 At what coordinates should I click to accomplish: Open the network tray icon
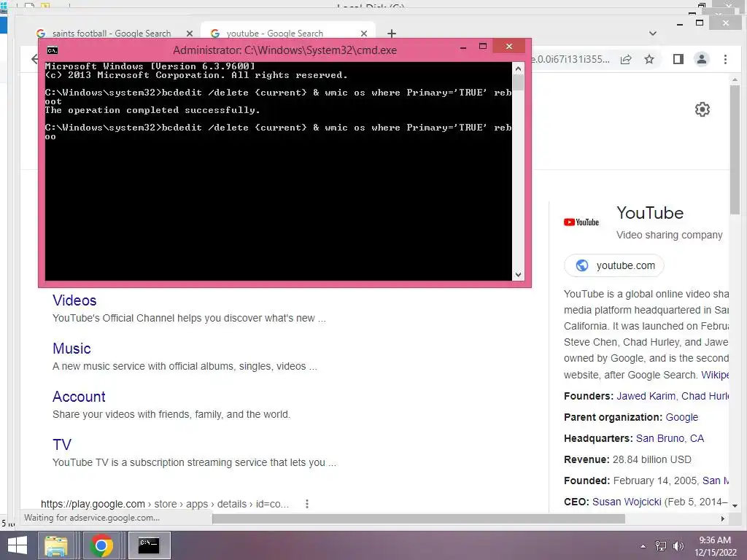click(661, 546)
